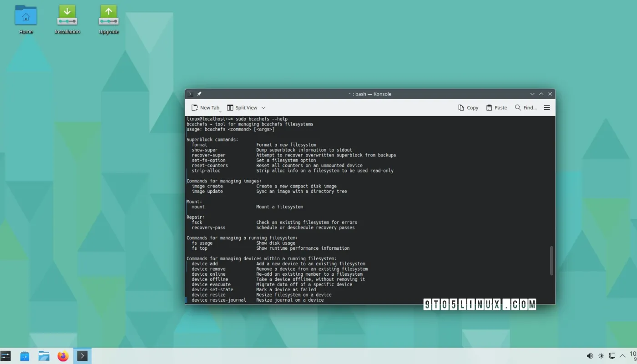The image size is (637, 364).
Task: Mute the system volume in the tray
Action: click(590, 356)
